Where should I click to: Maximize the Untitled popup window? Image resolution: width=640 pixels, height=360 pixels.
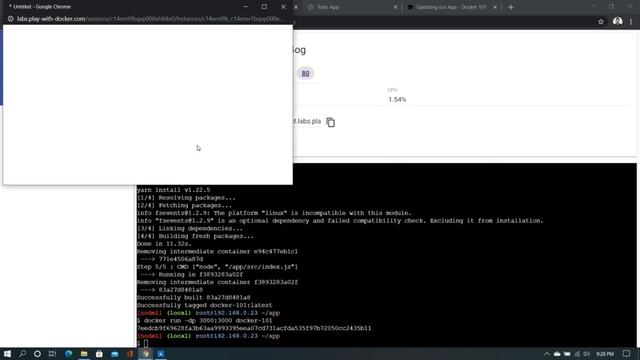[x=264, y=7]
